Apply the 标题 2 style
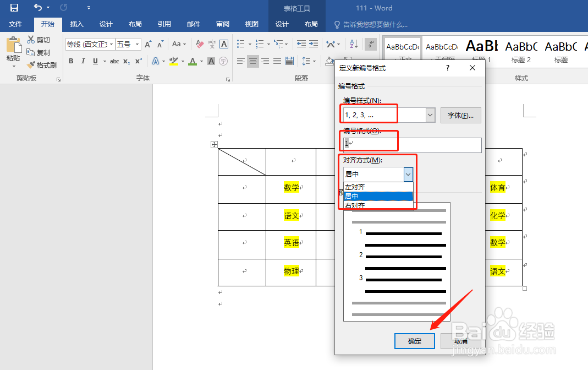 [521, 52]
